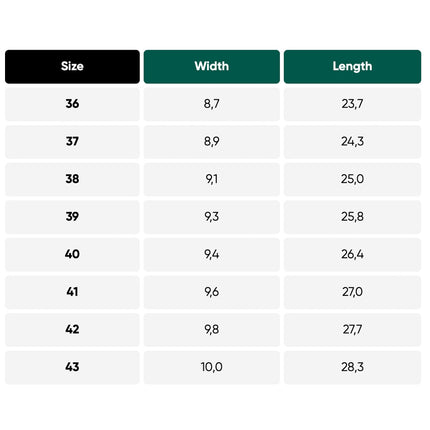The height and width of the screenshot is (430, 430).
Task: Select the size 36 cell
Action: [x=72, y=104]
